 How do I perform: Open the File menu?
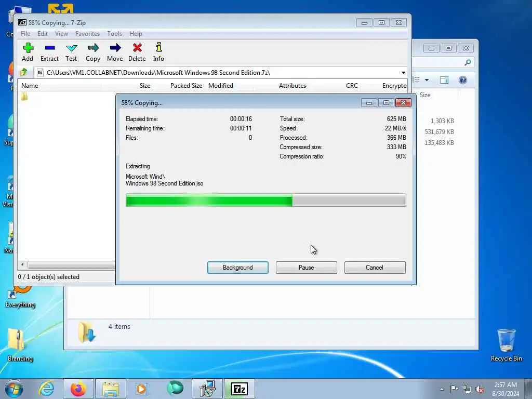pyautogui.click(x=25, y=34)
